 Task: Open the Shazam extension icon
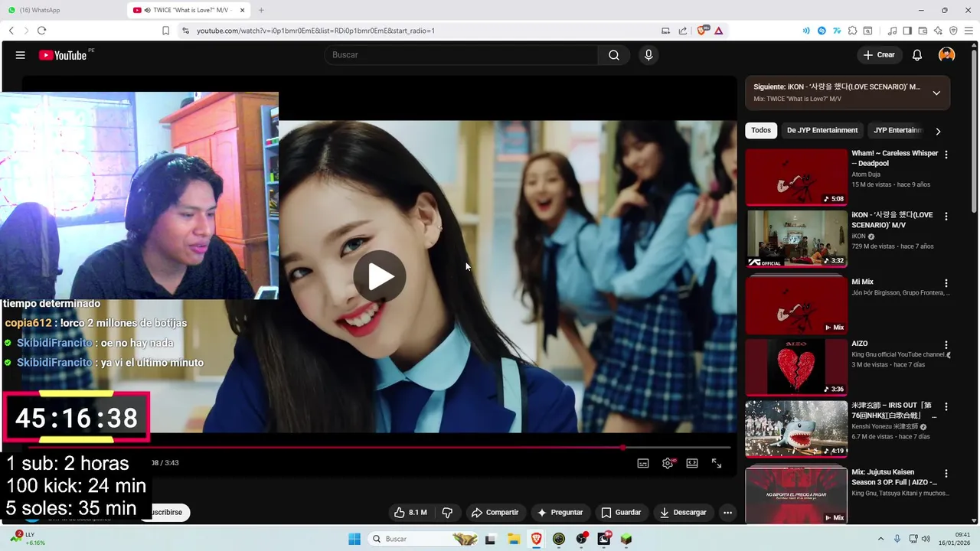(822, 31)
